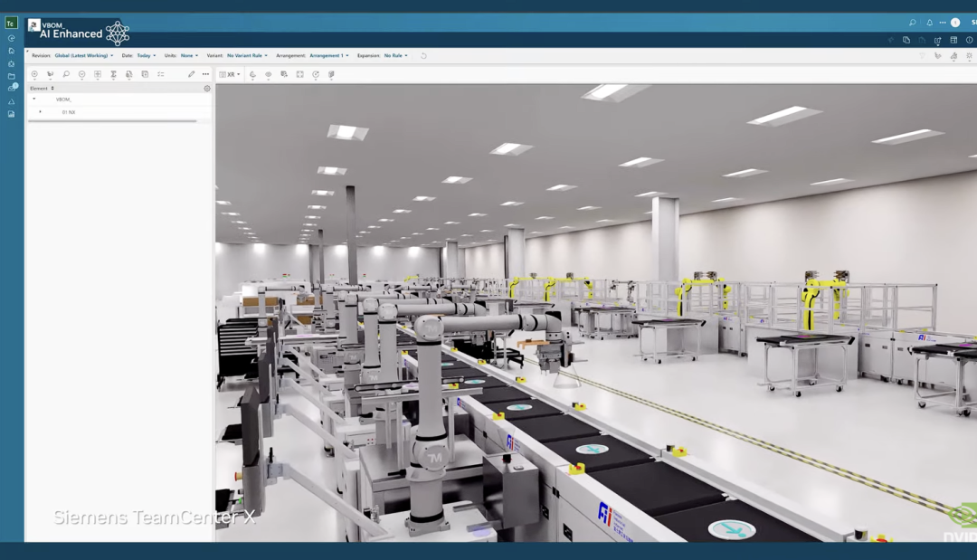Click the documents copy icon in BOM toolbar

click(129, 74)
